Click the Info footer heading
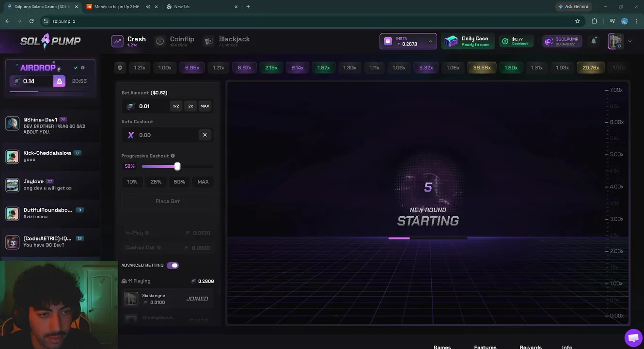Image resolution: width=644 pixels, height=349 pixels. pyautogui.click(x=567, y=346)
